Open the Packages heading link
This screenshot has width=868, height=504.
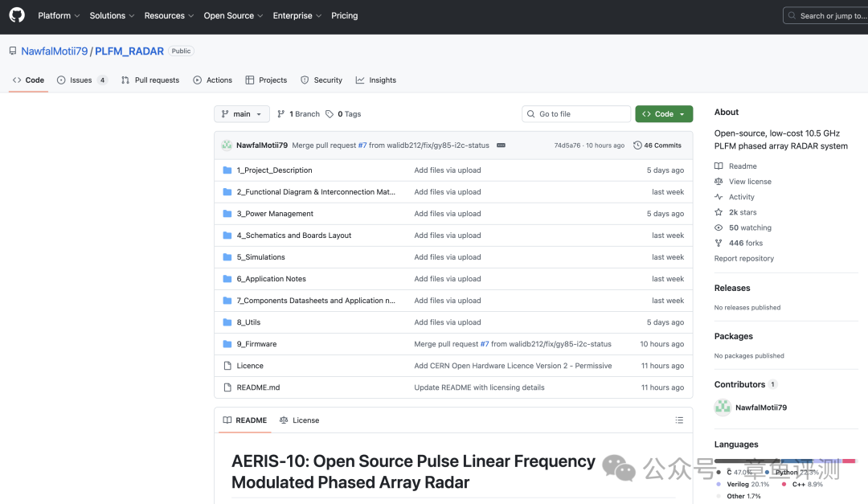[x=734, y=336]
